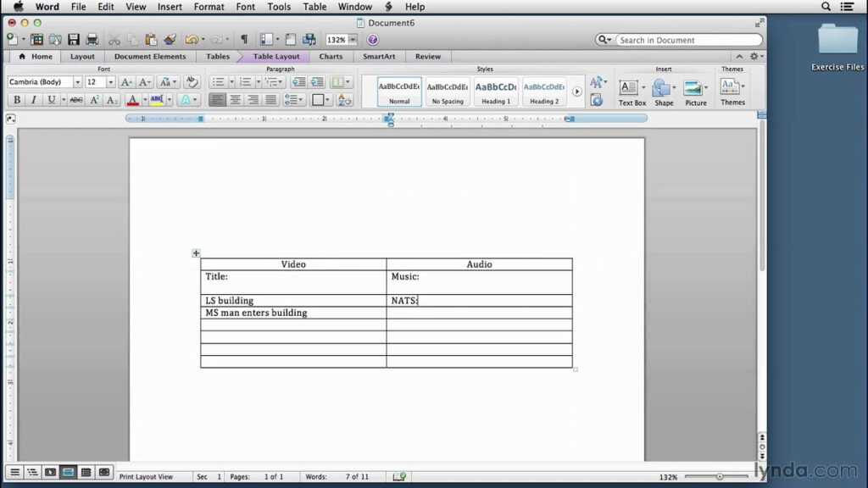Image resolution: width=868 pixels, height=488 pixels.
Task: Click the Undo arrow icon
Action: [190, 39]
